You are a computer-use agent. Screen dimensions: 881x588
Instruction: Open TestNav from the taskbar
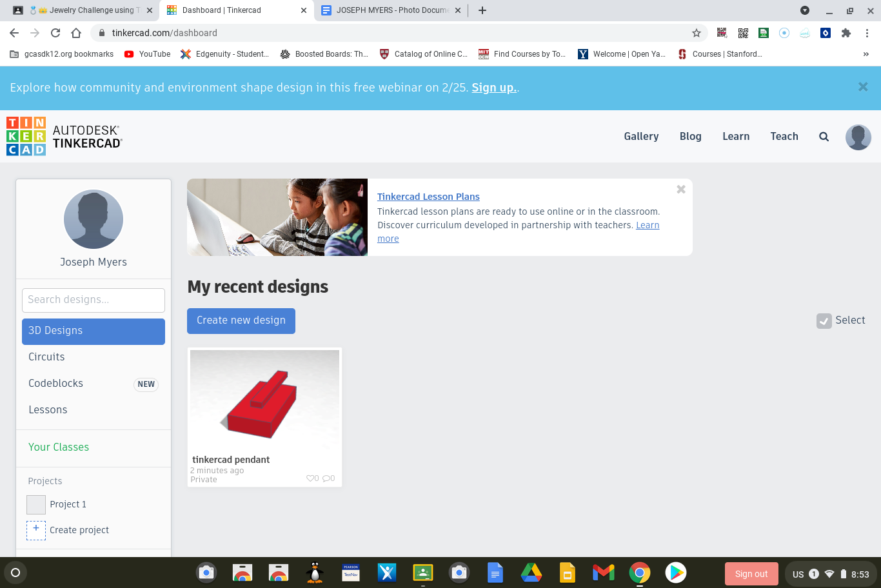350,573
